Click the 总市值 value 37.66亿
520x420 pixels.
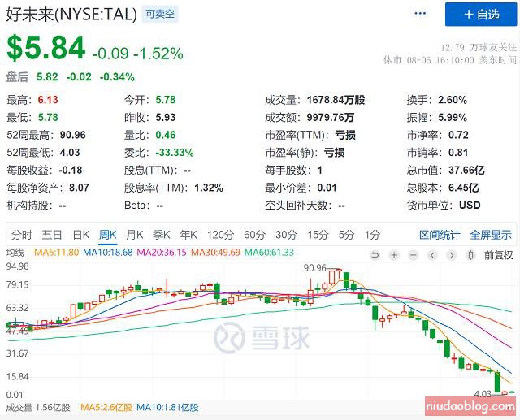click(466, 170)
